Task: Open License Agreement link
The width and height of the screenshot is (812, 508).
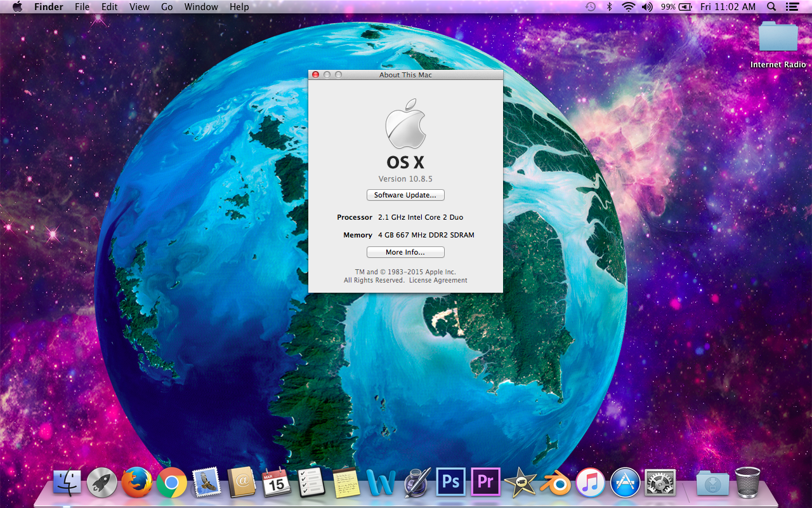Action: click(438, 280)
